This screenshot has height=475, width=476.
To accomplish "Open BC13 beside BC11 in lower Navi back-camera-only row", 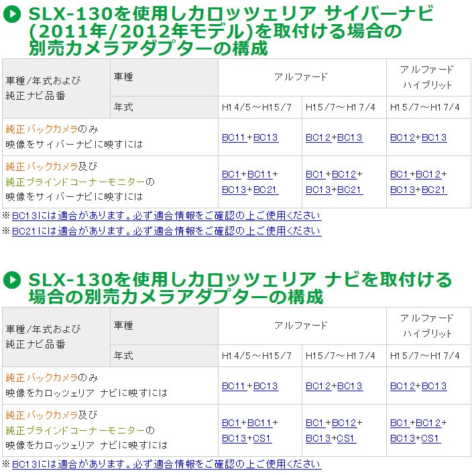I will 265,386.
